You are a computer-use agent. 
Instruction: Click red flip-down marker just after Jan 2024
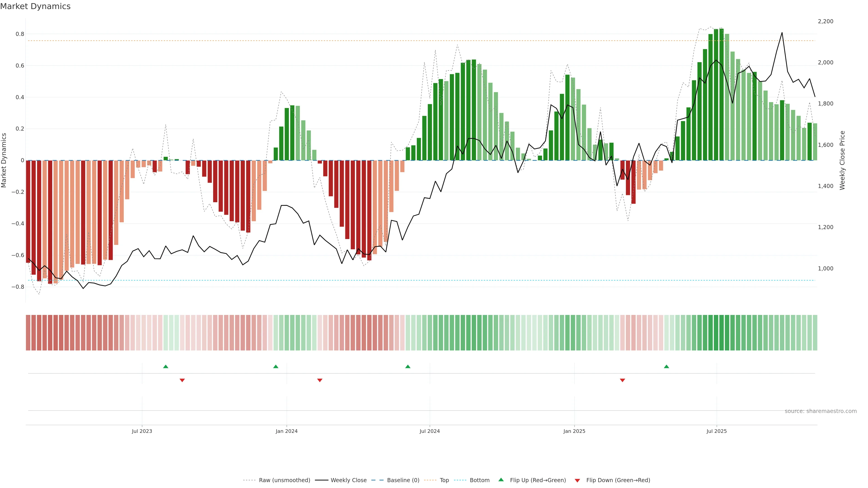coord(320,380)
